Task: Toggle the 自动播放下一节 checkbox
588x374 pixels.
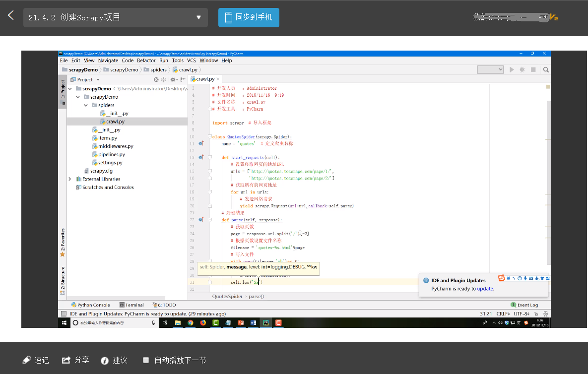Action: 146,360
